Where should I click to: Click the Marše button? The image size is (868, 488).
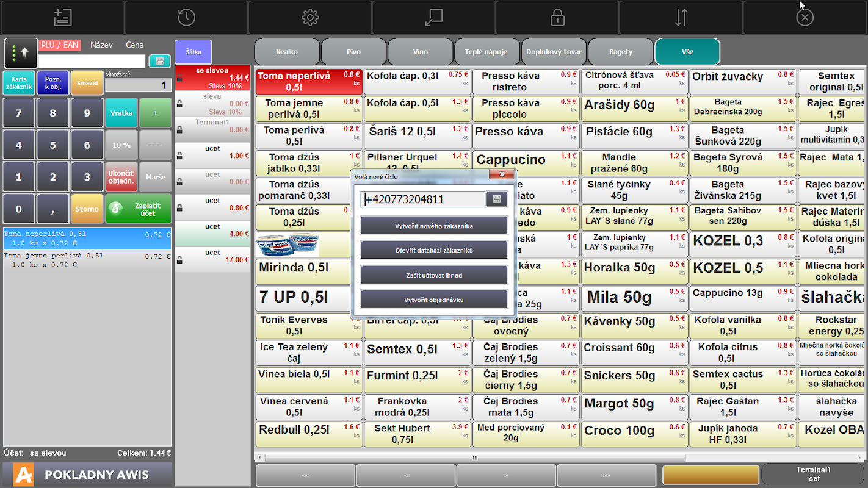[x=156, y=177]
